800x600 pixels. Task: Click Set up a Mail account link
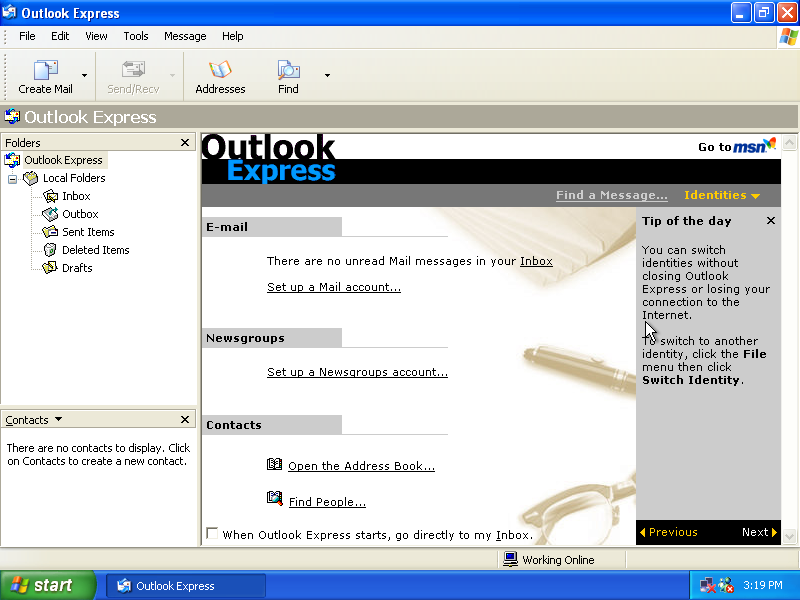tap(333, 287)
